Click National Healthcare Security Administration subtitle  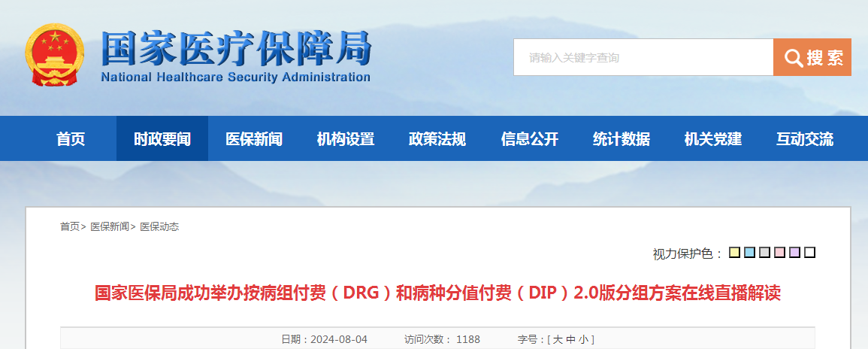pyautogui.click(x=235, y=77)
